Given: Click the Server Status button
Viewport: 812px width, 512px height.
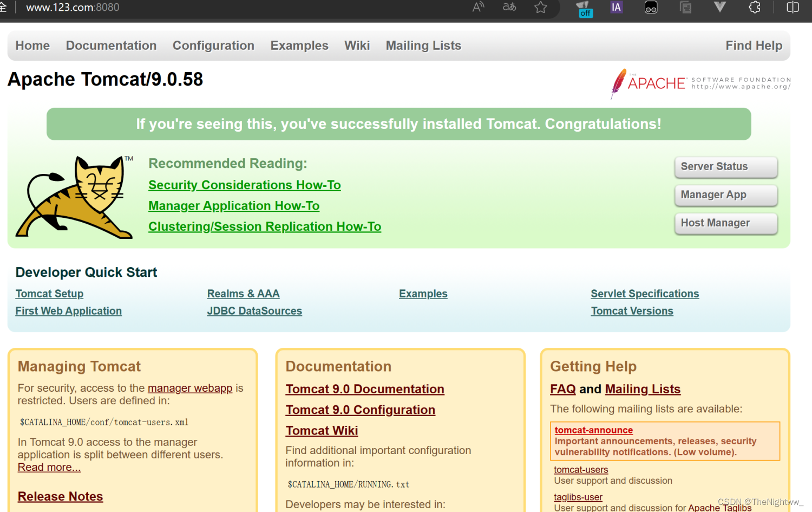Looking at the screenshot, I should [726, 167].
